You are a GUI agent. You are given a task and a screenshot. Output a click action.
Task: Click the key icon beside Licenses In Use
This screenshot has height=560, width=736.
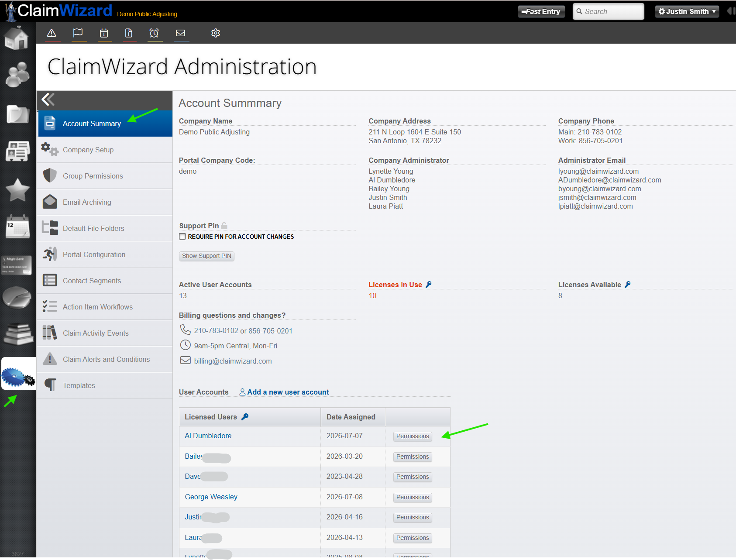coord(429,285)
